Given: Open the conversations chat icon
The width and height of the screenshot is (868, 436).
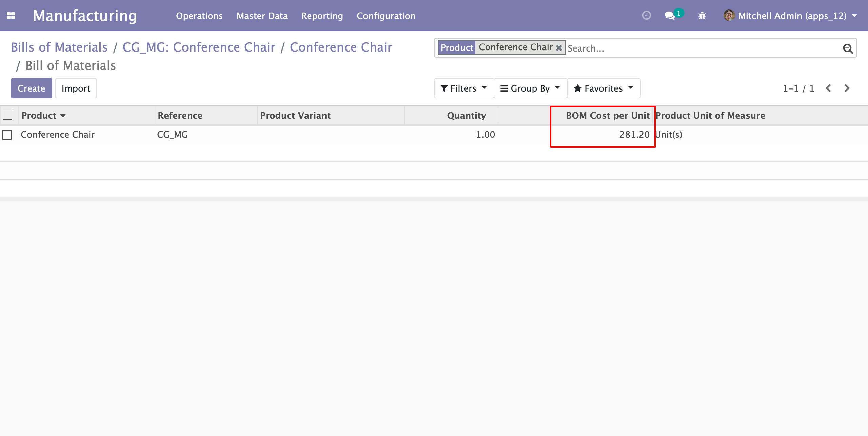Looking at the screenshot, I should pos(669,16).
